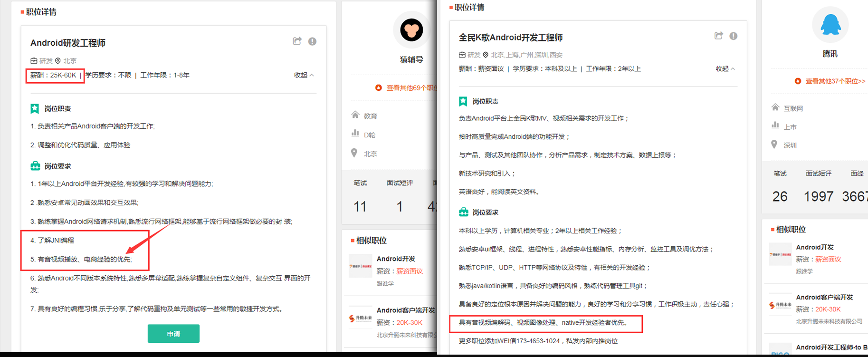Click the location pin beside 北京,上海,广州 cities
The height and width of the screenshot is (357, 868).
(x=486, y=55)
